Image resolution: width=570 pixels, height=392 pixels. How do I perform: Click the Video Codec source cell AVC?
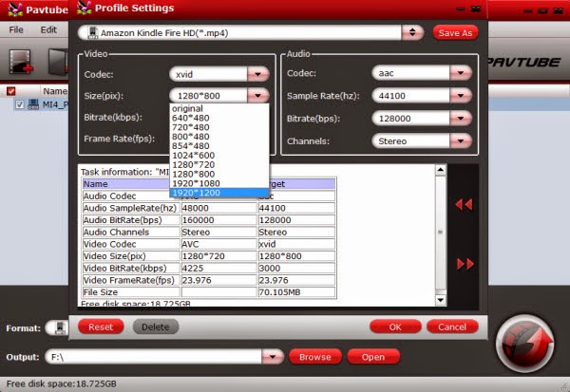pos(218,244)
